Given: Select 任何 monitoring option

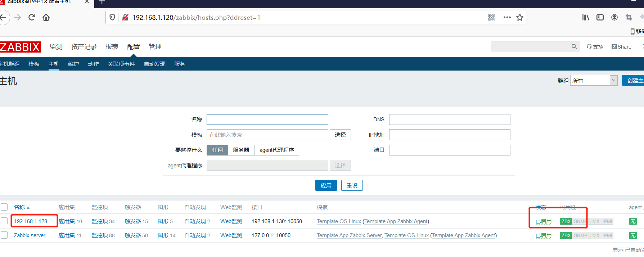Looking at the screenshot, I should [x=217, y=150].
